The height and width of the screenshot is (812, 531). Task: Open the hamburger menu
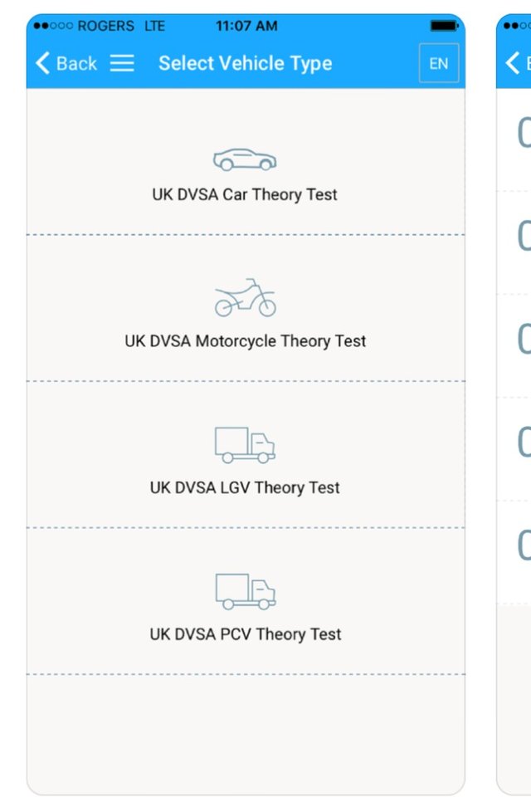[x=122, y=63]
